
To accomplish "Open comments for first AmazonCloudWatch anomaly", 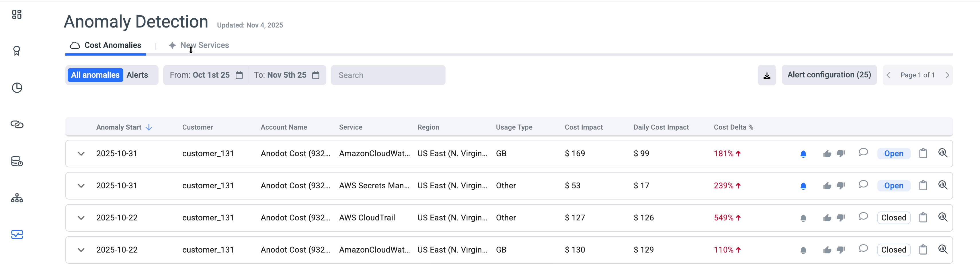I will (x=863, y=152).
